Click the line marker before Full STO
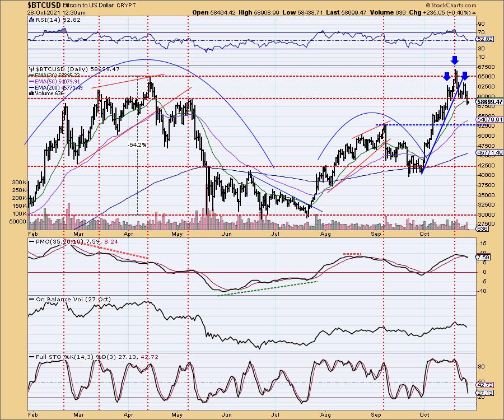The width and height of the screenshot is (504, 420). point(31,357)
